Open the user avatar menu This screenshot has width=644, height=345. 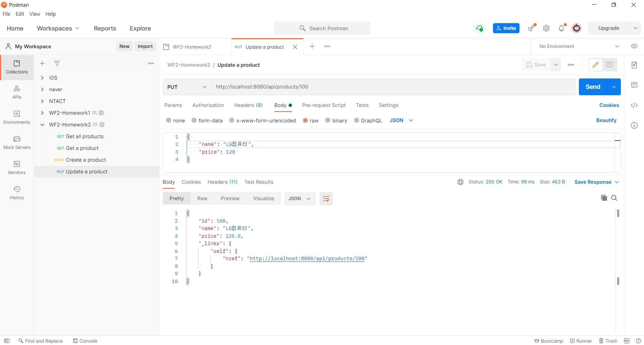[x=577, y=28]
